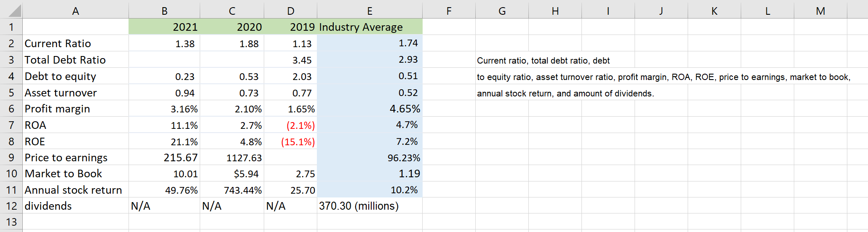Click the 4.65% industry profit margin cell
This screenshot has width=868, height=232.
tap(370, 109)
